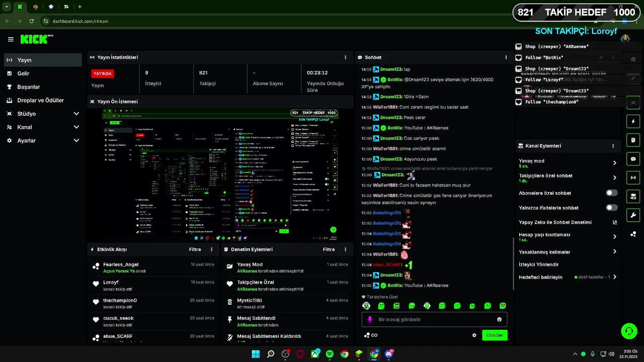Click Mesaj Sabitlendi moderation entry
Viewport: 644px width, 362px height.
click(288, 321)
